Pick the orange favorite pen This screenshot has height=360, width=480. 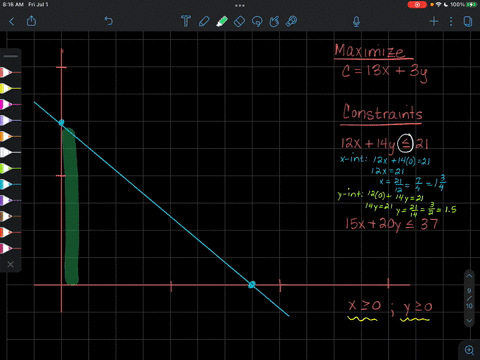pyautogui.click(x=10, y=136)
